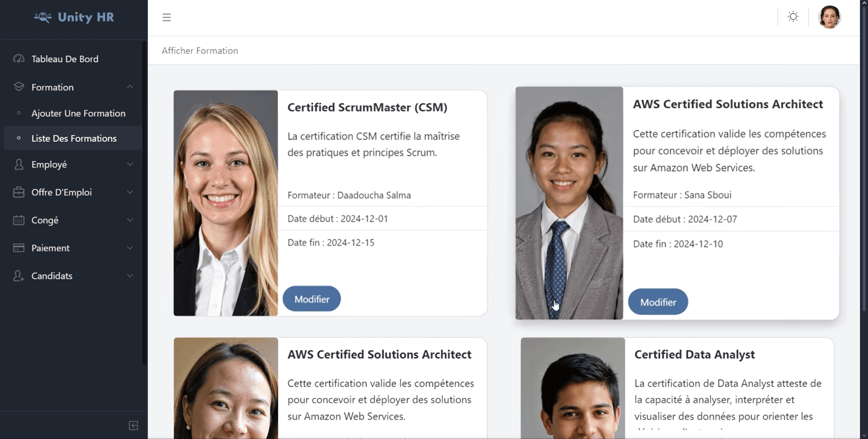Viewport: 868px width, 439px height.
Task: Click the bottom-left AWS Certified Solutions Architect title
Action: pos(380,354)
